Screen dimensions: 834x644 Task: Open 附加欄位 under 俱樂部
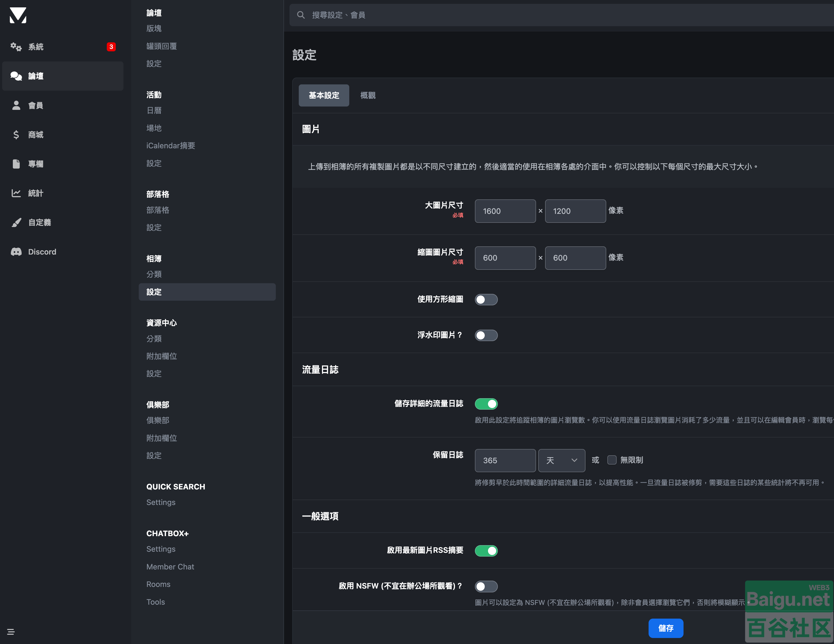[x=162, y=439]
